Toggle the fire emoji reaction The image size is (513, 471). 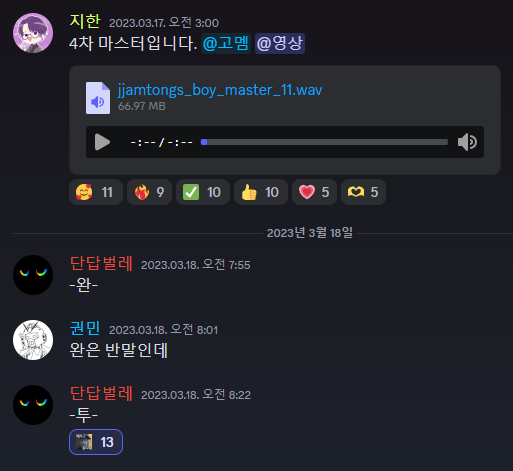(x=149, y=192)
